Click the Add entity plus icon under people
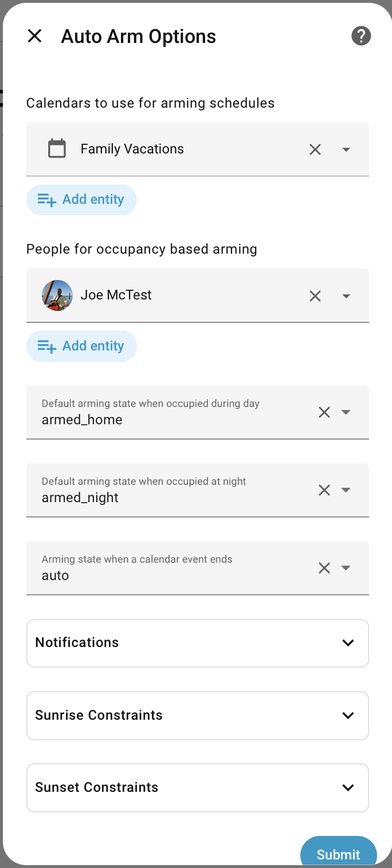This screenshot has height=868, width=392. pyautogui.click(x=46, y=346)
